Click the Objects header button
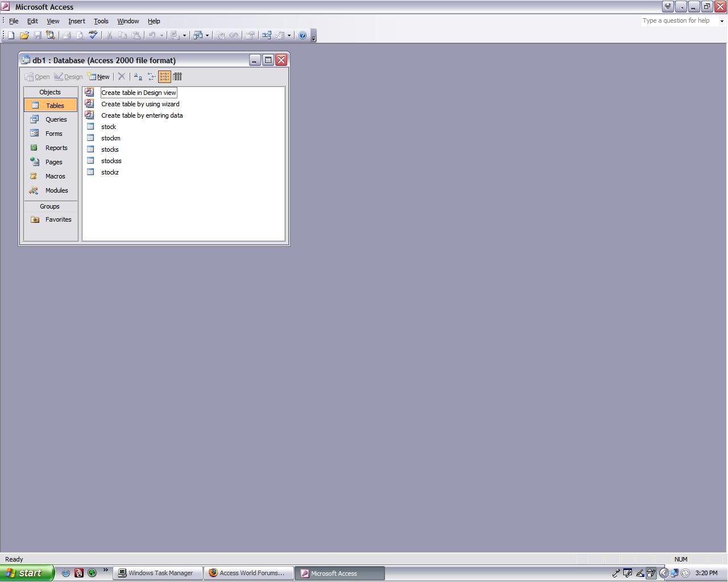Viewport: 728px width, 582px height. pos(51,92)
